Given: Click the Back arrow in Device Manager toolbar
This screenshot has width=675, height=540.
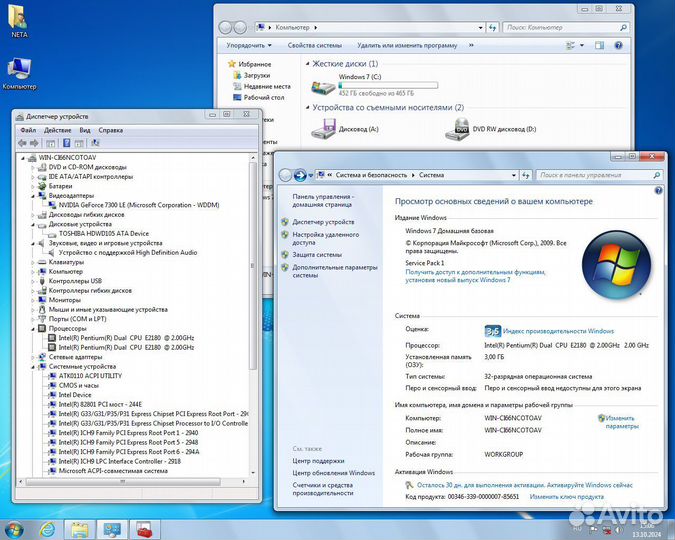Looking at the screenshot, I should tap(22, 143).
